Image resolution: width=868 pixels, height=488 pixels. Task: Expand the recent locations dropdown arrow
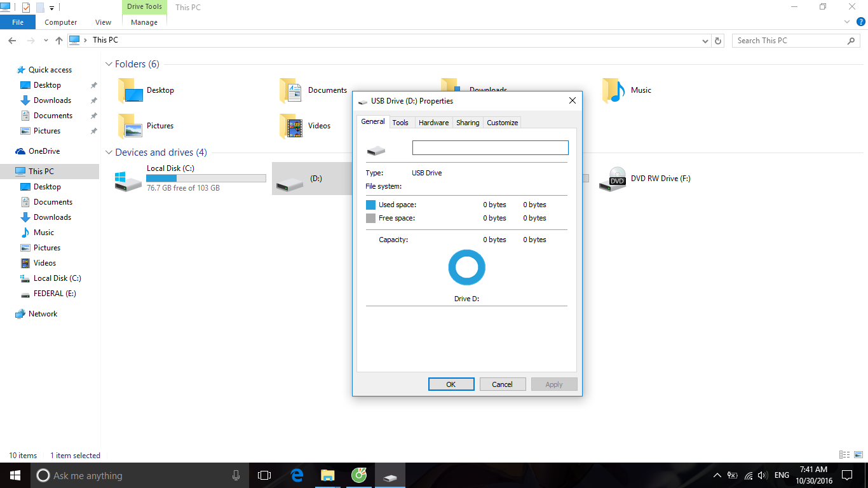tap(46, 41)
